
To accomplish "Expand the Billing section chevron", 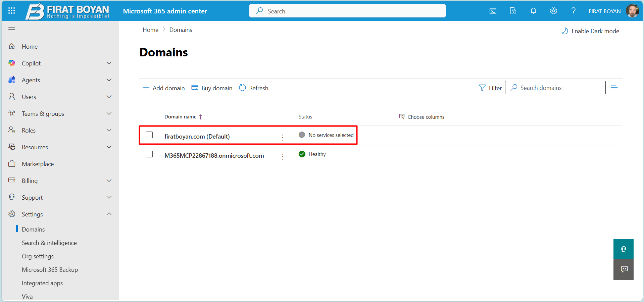I will point(109,181).
